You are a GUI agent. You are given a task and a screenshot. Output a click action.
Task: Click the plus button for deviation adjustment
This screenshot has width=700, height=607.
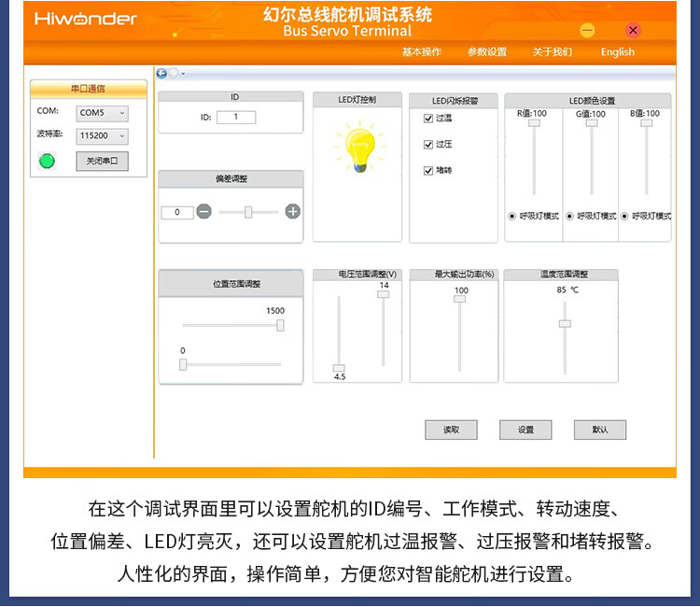pyautogui.click(x=292, y=212)
